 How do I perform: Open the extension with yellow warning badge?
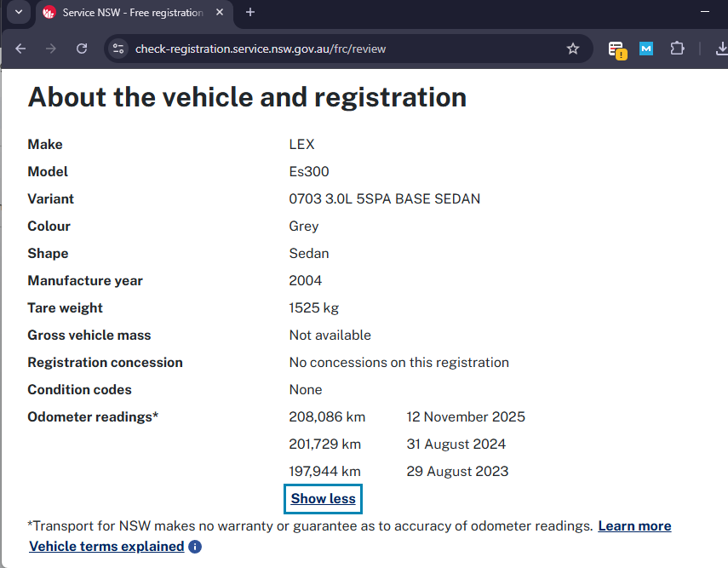616,49
